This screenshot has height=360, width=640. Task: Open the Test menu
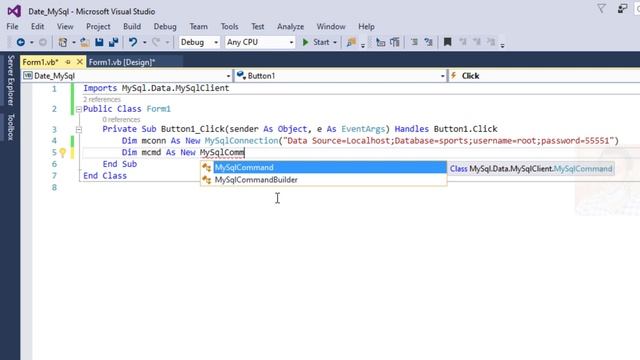[x=258, y=27]
